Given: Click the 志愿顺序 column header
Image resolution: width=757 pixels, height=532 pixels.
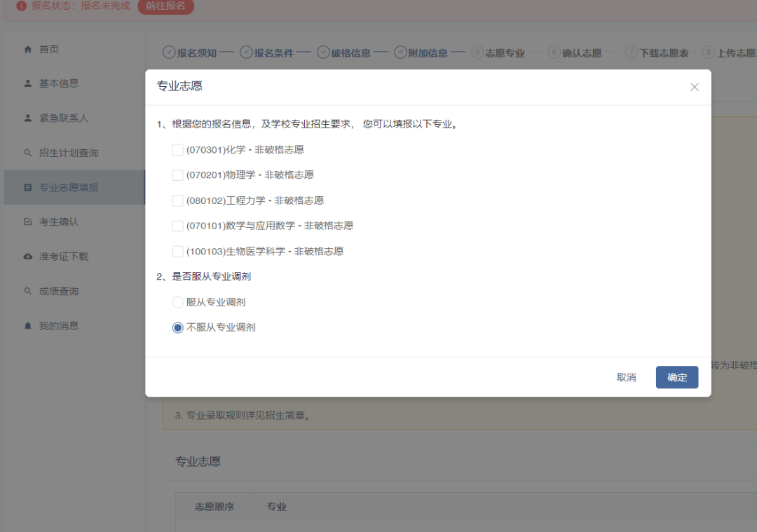Looking at the screenshot, I should click(214, 506).
